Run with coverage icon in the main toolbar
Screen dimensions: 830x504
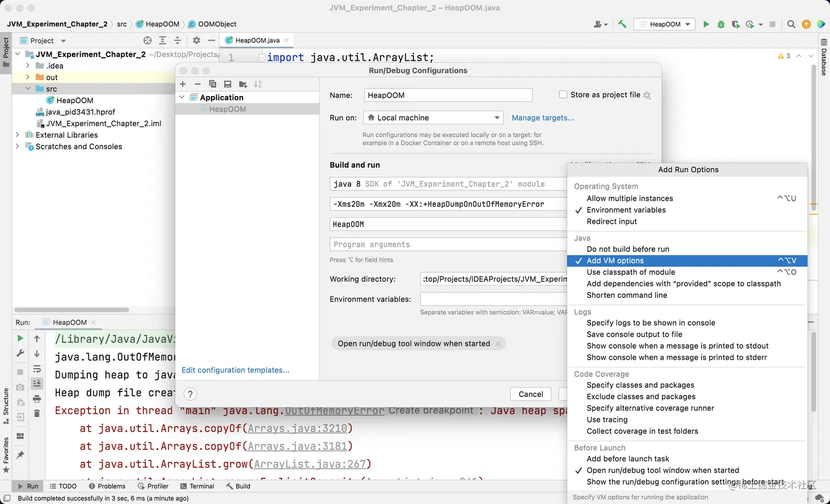point(736,24)
